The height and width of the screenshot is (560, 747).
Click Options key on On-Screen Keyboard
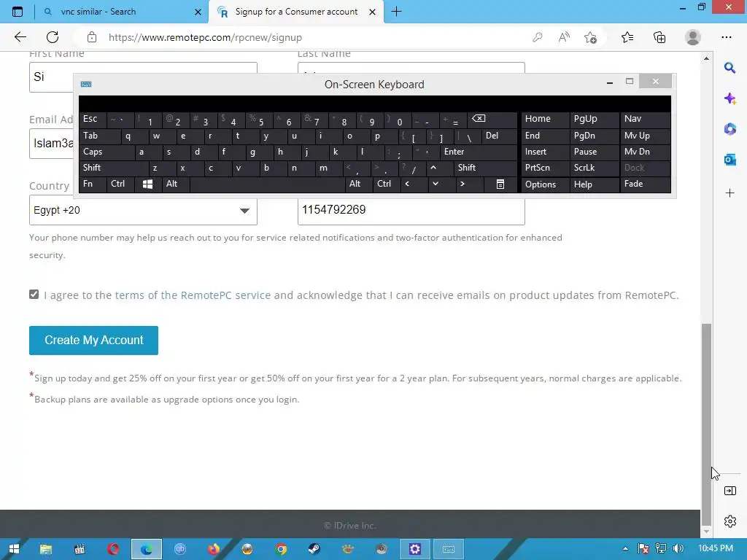(x=545, y=184)
